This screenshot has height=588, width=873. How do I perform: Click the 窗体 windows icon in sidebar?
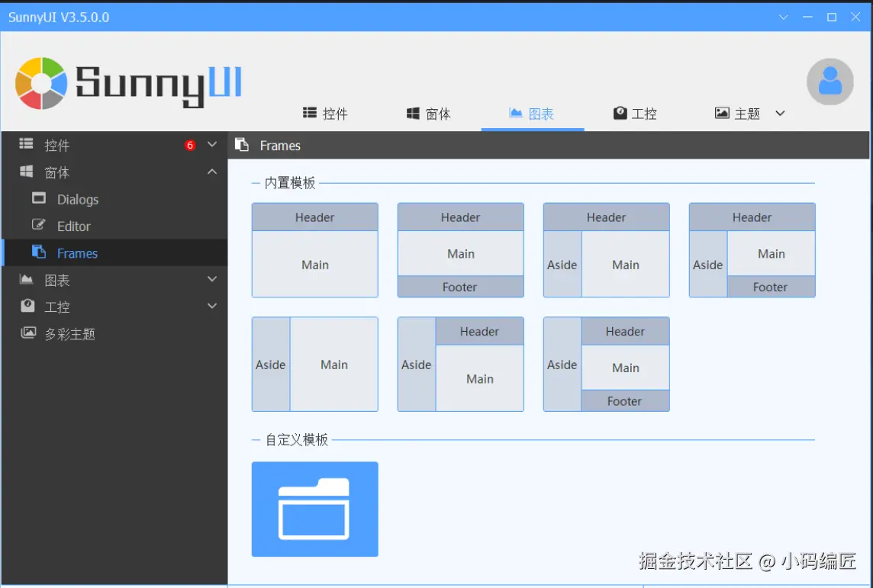click(x=26, y=172)
